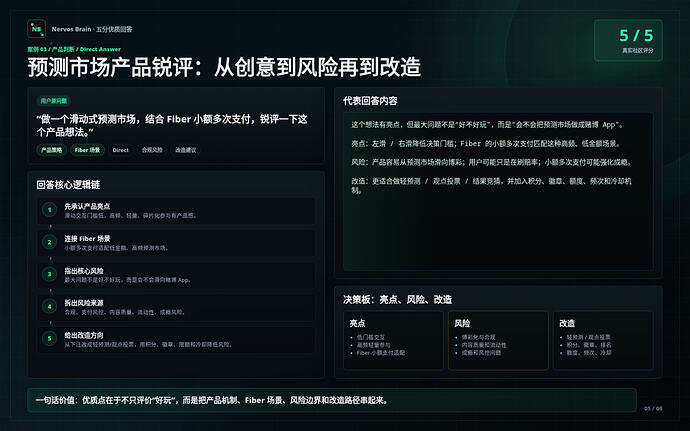
Task: Select the 合规风险 tag
Action: (152, 150)
